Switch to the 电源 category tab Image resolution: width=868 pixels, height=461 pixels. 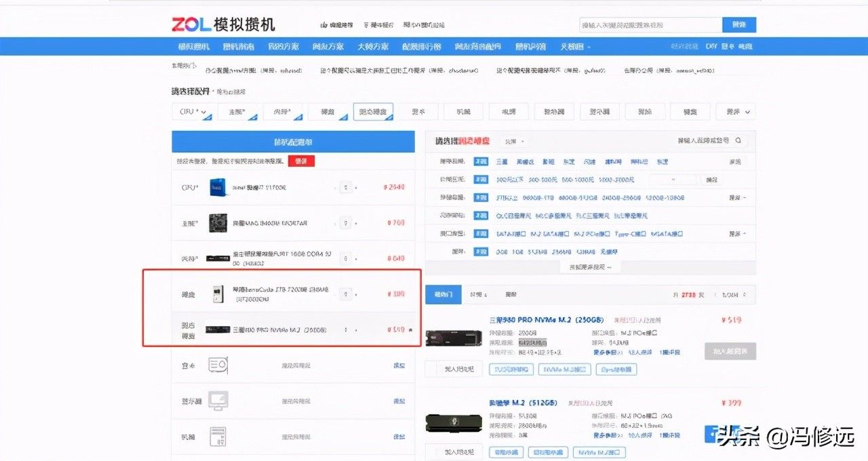point(509,112)
